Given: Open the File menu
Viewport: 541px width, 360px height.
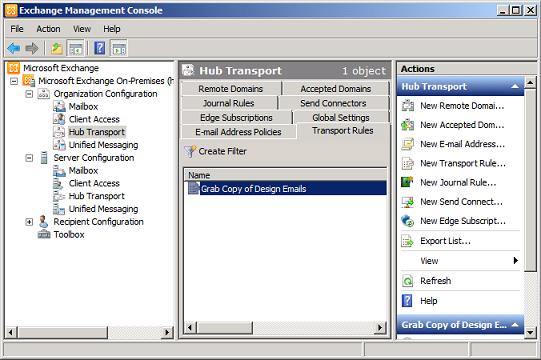Looking at the screenshot, I should pyautogui.click(x=17, y=29).
